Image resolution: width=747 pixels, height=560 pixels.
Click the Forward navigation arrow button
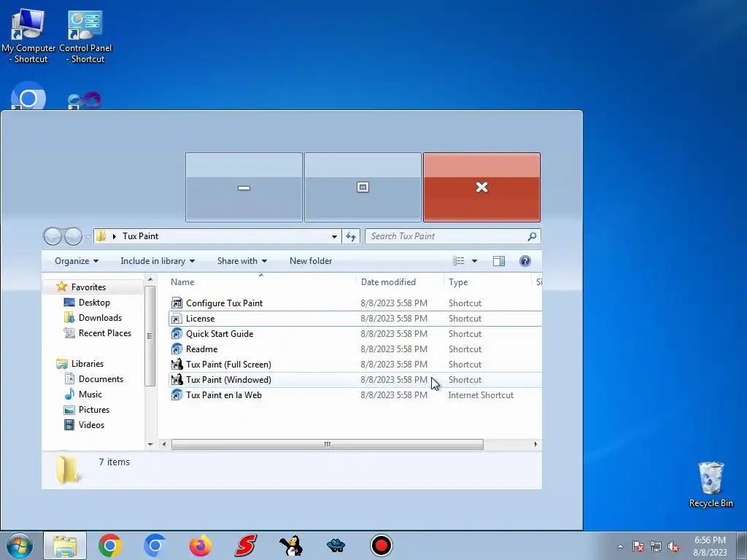tap(73, 236)
